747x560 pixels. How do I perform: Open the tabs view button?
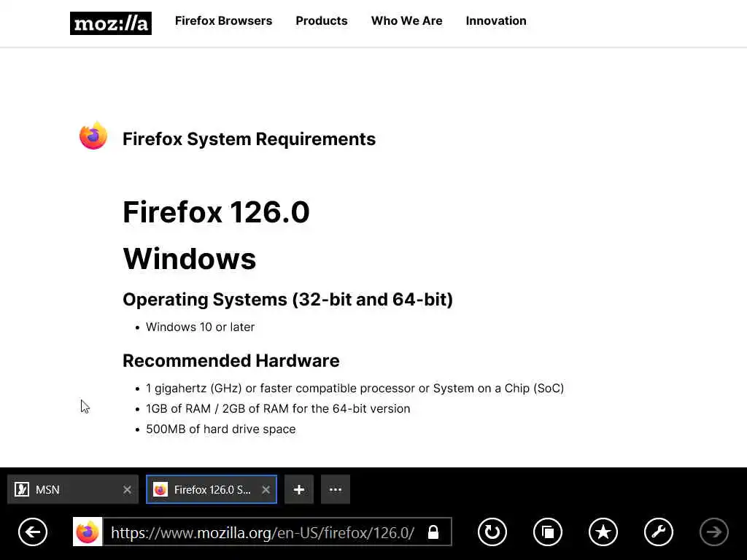[548, 532]
